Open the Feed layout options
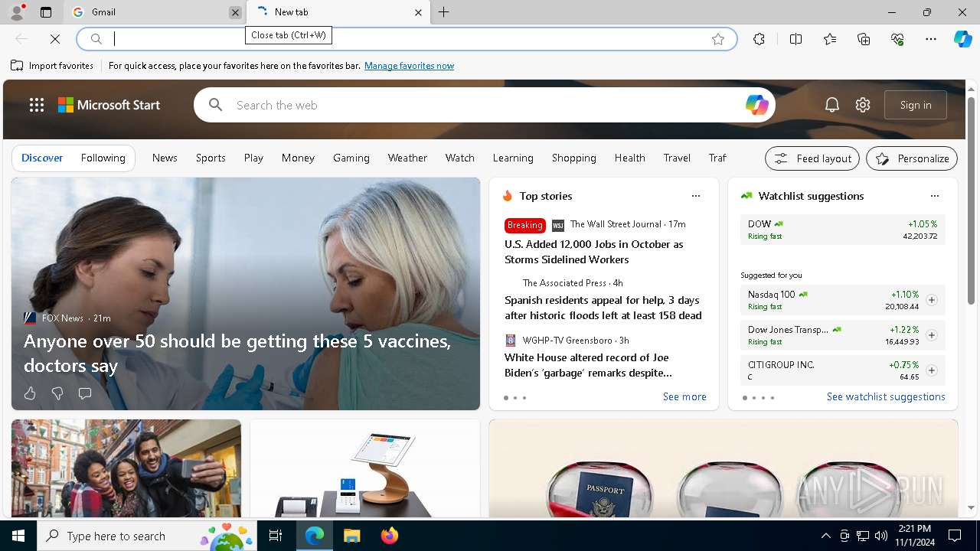The width and height of the screenshot is (980, 551). tap(812, 158)
